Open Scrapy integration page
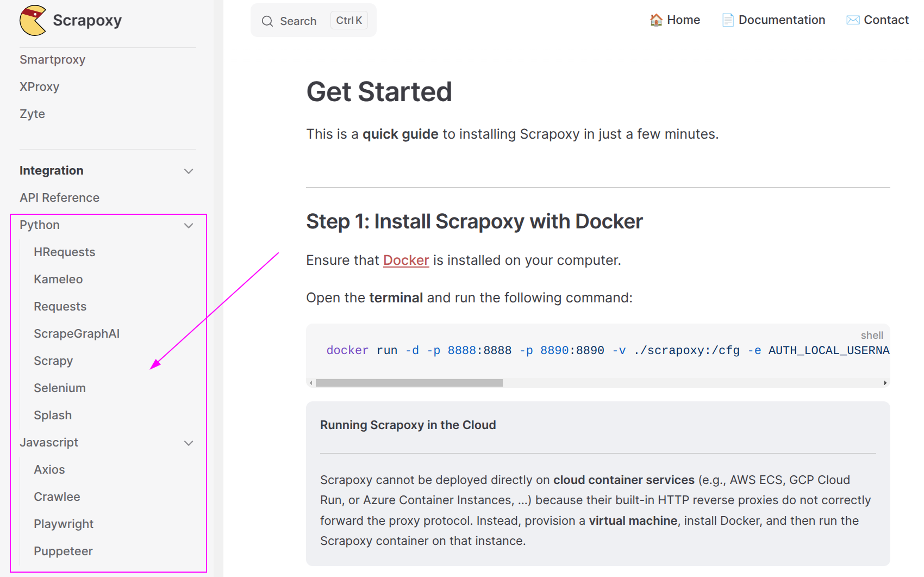 pyautogui.click(x=53, y=361)
